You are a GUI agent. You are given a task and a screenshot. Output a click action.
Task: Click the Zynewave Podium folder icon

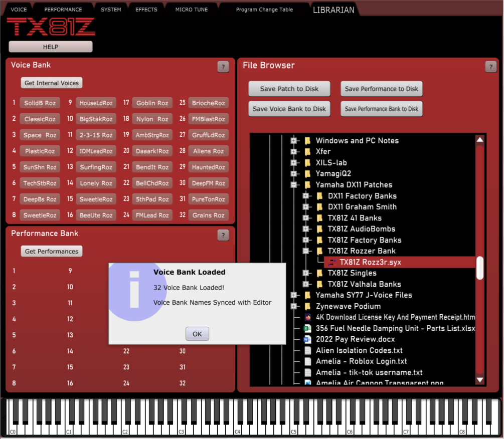(x=307, y=306)
